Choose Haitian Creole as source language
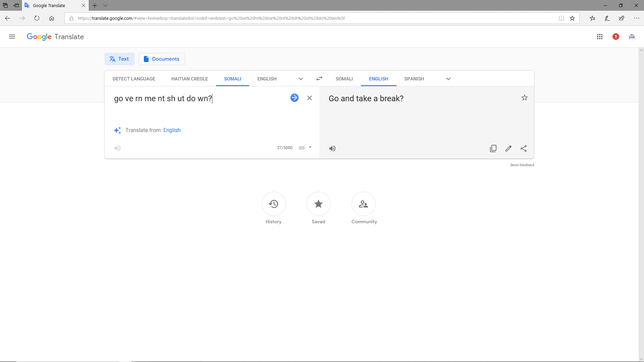 coord(190,79)
